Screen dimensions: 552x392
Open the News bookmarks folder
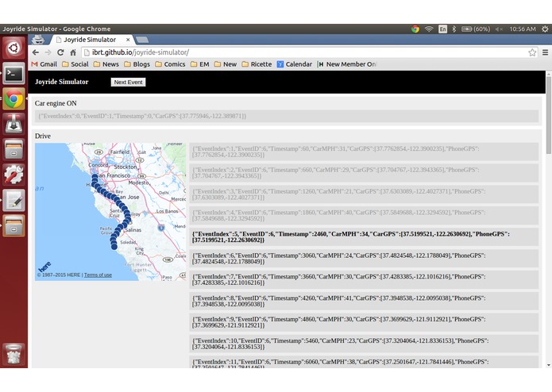coord(106,64)
